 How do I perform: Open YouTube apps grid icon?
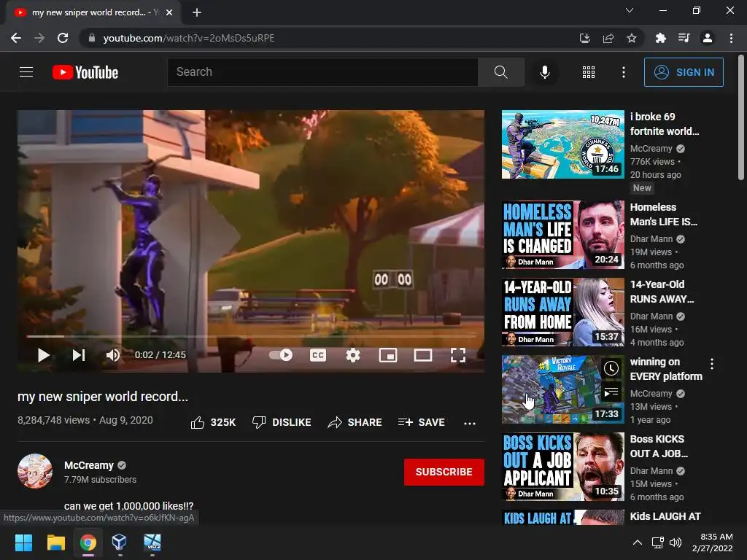pos(589,72)
